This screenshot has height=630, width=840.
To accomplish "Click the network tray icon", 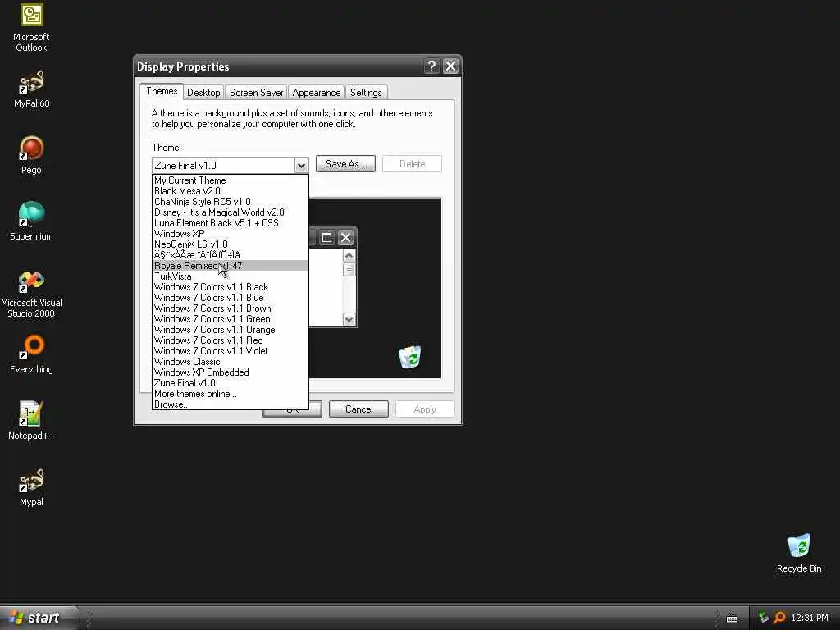I will coord(764,618).
